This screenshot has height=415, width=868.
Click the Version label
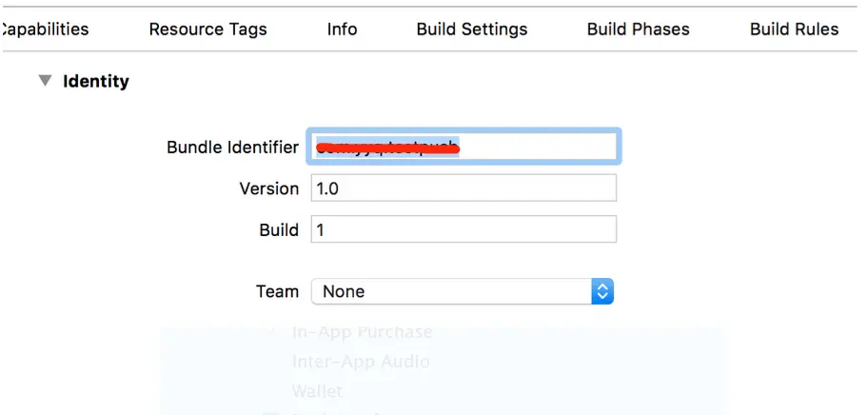tap(269, 188)
